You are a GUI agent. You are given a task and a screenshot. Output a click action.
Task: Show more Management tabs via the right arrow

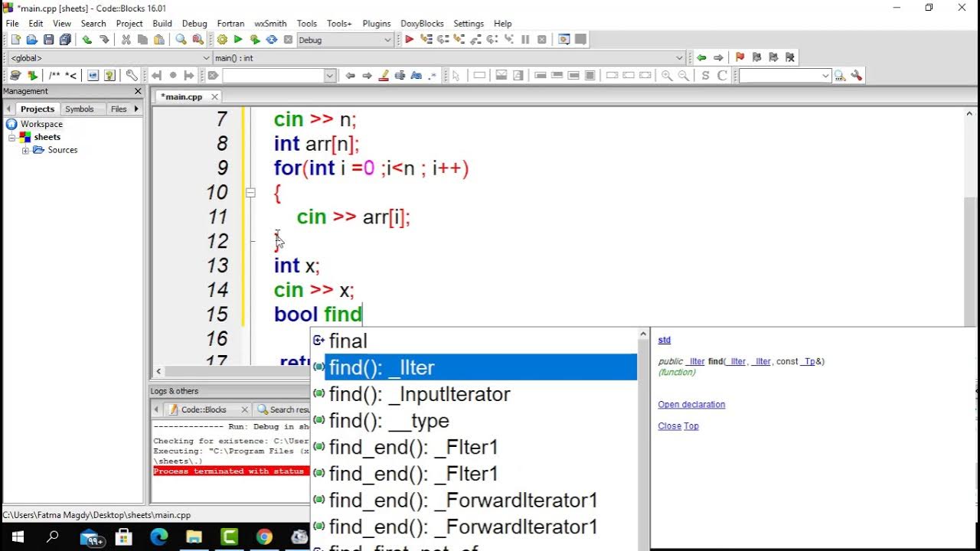(136, 109)
